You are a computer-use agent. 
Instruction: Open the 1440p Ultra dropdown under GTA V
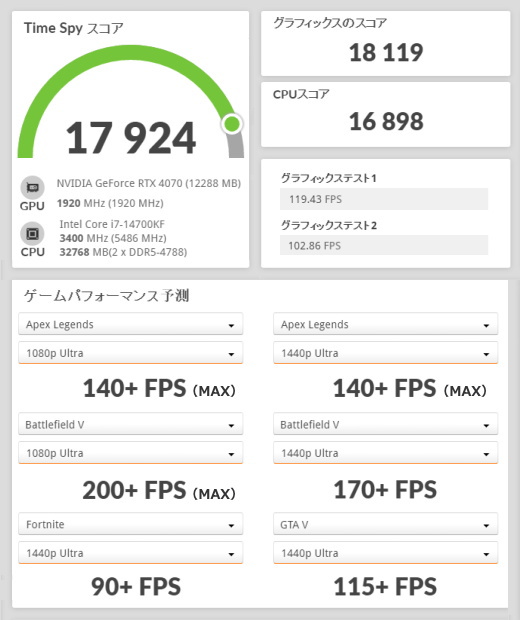[386, 553]
